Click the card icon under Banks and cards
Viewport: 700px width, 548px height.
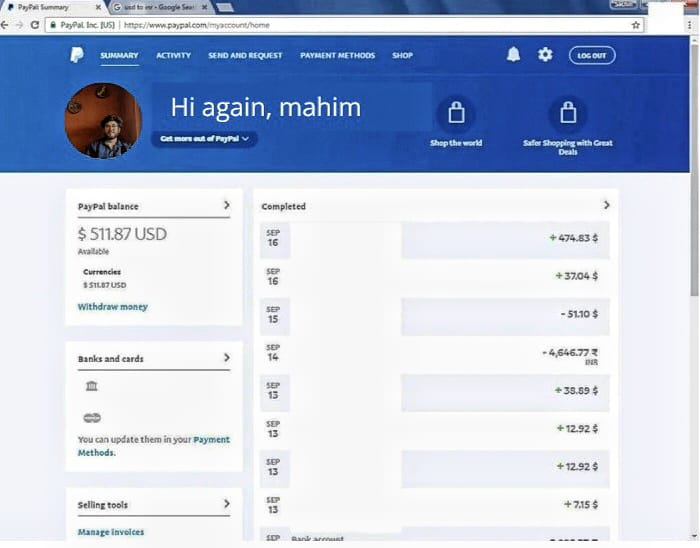[x=92, y=418]
